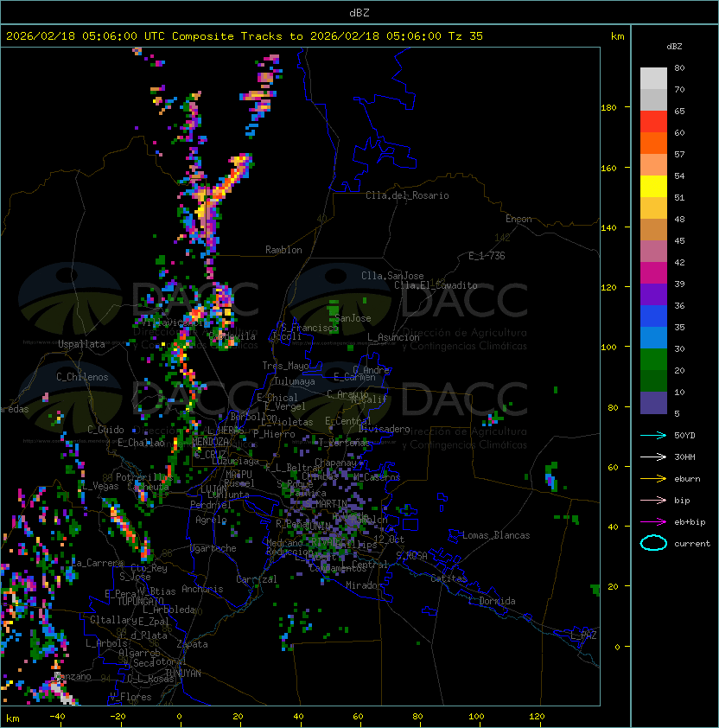The width and height of the screenshot is (719, 728).
Task: Click the Mirador map label
Action: pyautogui.click(x=365, y=585)
